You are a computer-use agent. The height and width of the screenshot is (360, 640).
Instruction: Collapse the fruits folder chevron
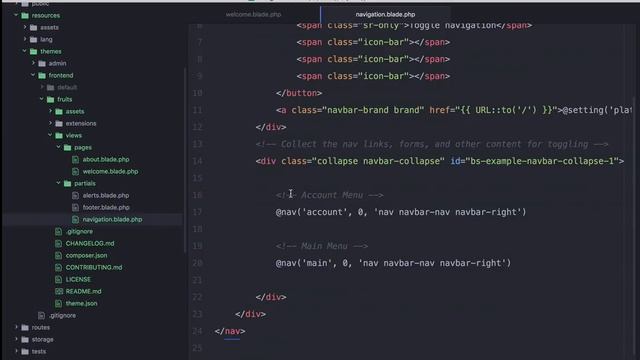coord(42,99)
